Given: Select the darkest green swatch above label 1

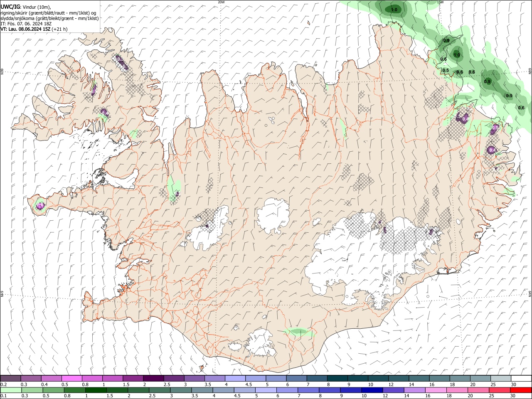Looking at the screenshot, I should click(96, 390).
